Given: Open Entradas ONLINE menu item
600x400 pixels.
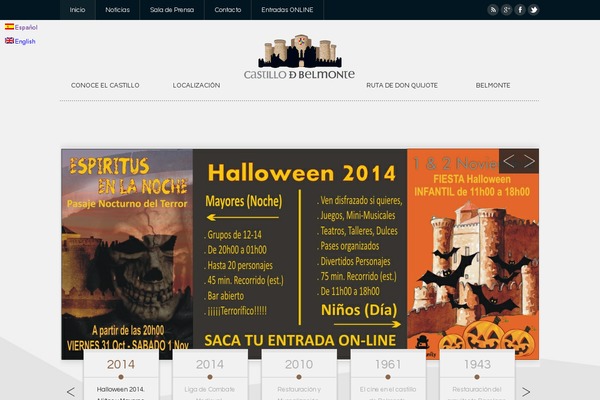Looking at the screenshot, I should click(x=287, y=10).
